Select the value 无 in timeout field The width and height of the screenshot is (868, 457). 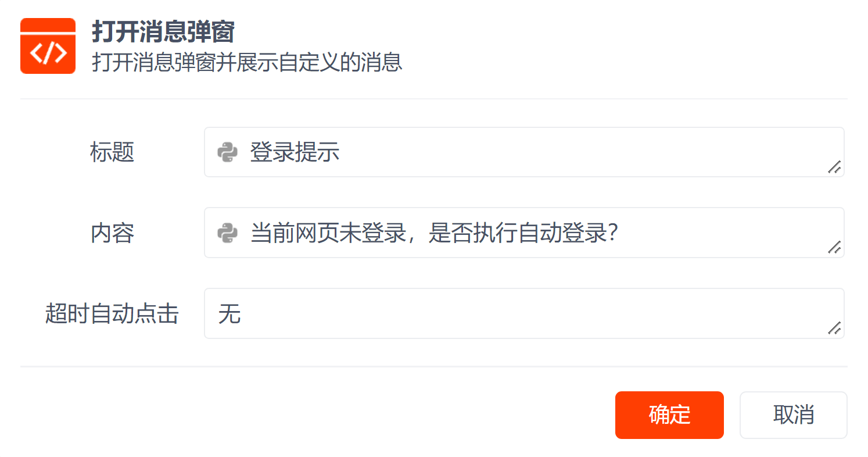click(x=229, y=315)
